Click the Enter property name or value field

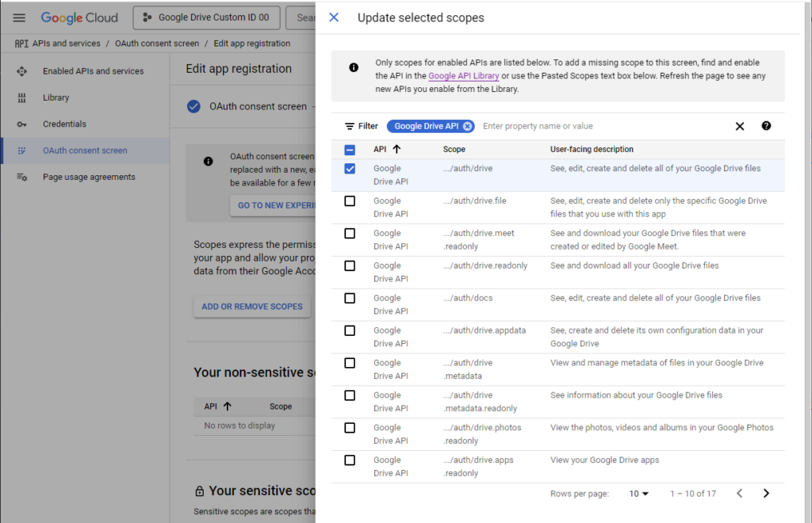[603, 126]
